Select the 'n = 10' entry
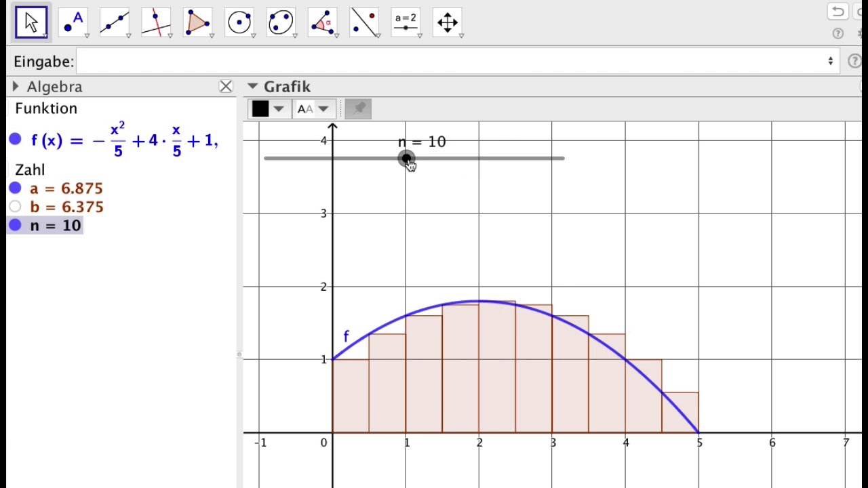 click(x=56, y=226)
